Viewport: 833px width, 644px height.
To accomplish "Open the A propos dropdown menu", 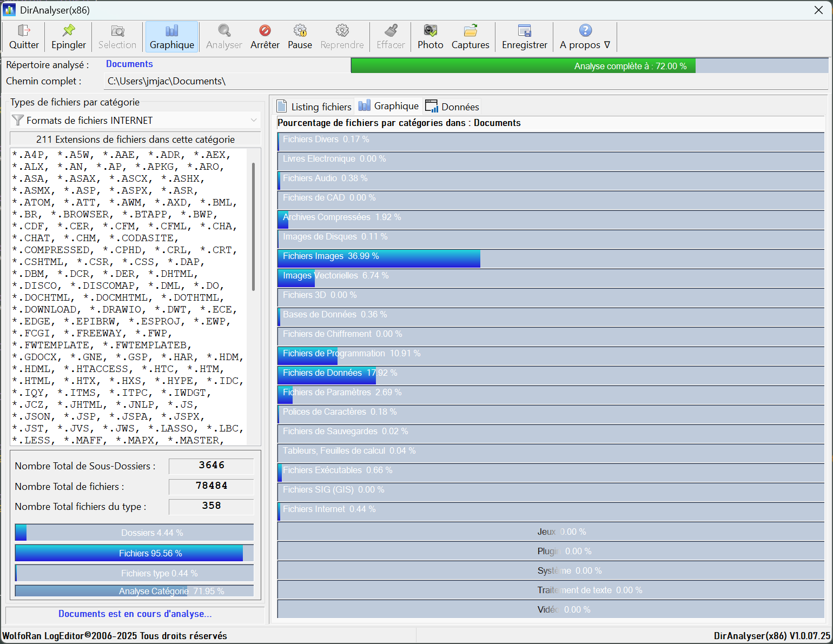I will [x=585, y=37].
